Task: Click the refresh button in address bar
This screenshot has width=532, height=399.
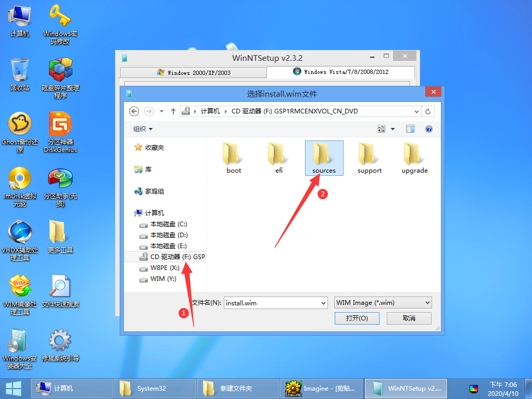Action: click(x=428, y=111)
